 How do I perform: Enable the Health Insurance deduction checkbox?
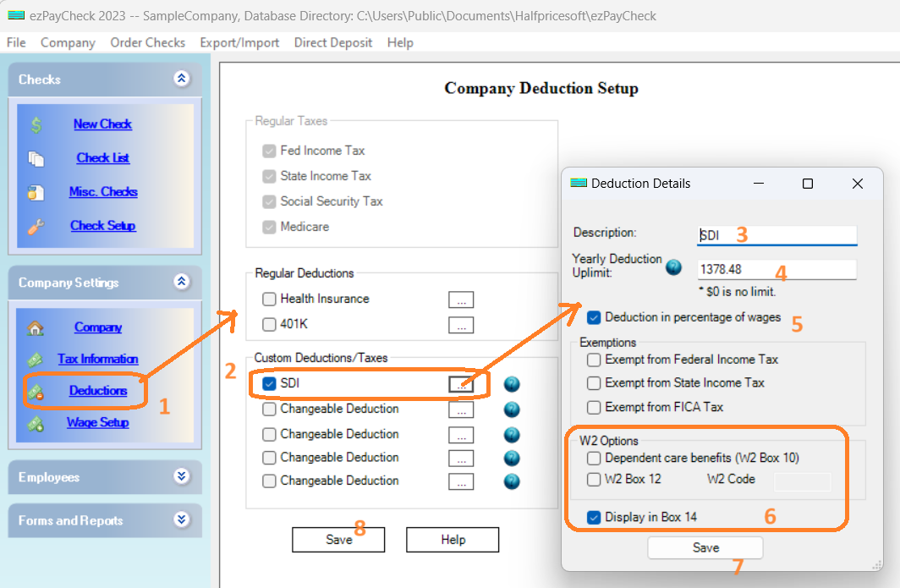pos(268,299)
